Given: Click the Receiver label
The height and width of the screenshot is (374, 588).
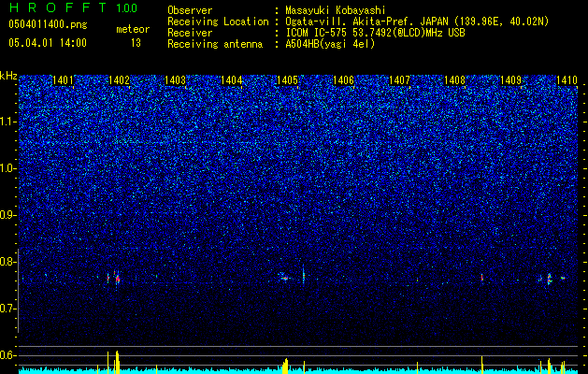Looking at the screenshot, I should point(190,33).
